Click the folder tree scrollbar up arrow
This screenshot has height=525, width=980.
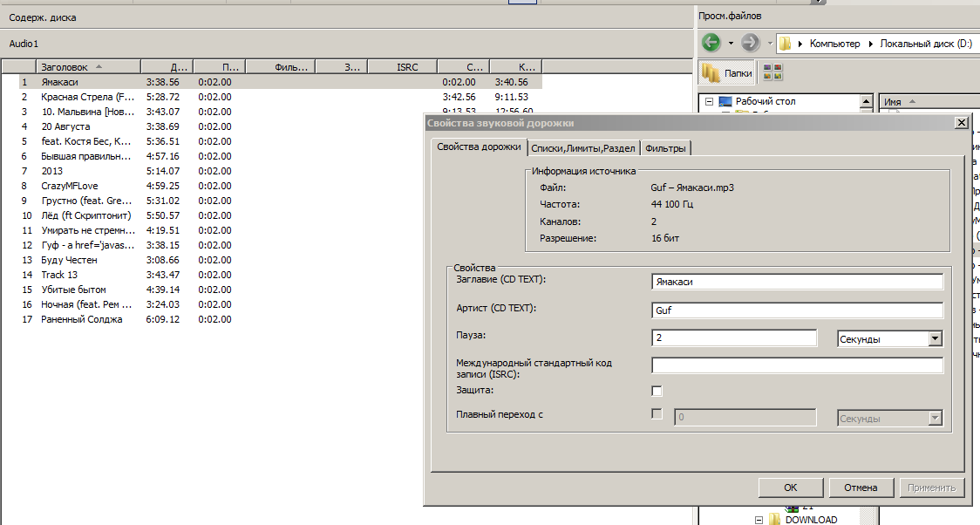click(x=867, y=101)
